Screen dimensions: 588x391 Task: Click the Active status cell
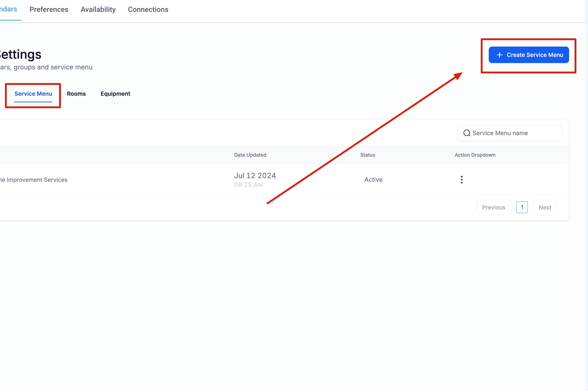pos(373,180)
